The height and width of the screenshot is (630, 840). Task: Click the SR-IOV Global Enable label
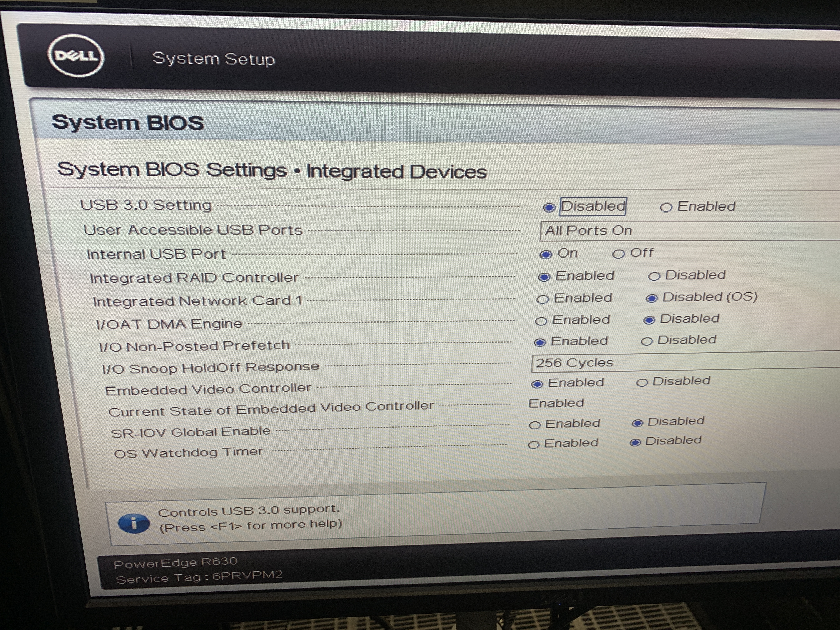tap(191, 432)
